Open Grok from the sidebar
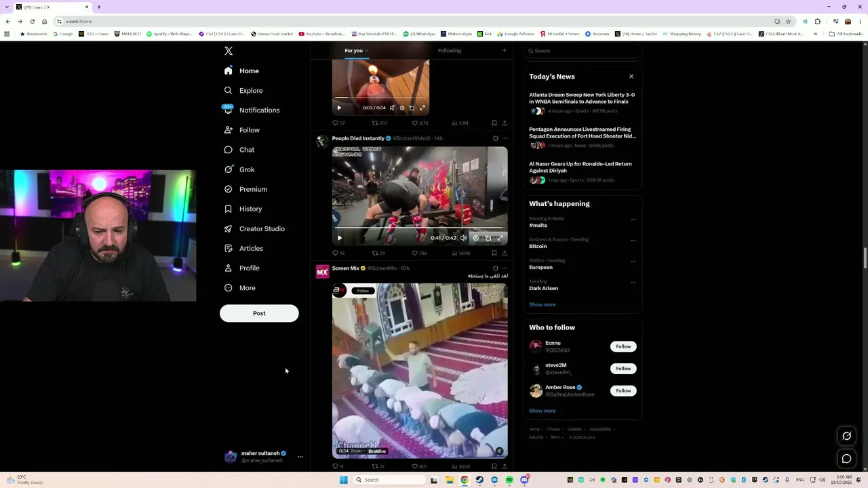868x488 pixels. 239,169
